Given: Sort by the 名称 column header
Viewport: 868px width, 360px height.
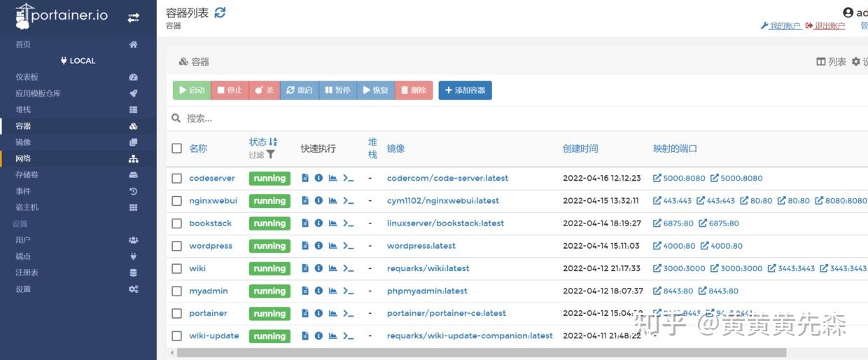Looking at the screenshot, I should pos(198,148).
